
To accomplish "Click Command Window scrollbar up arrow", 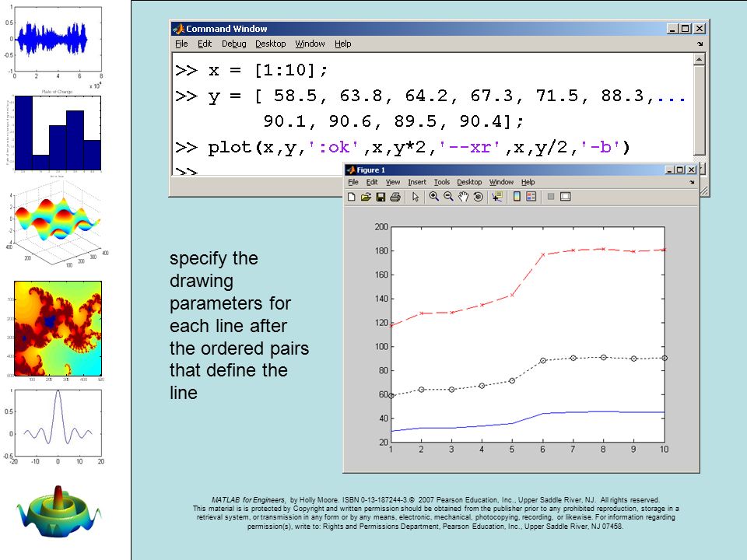I will point(699,60).
